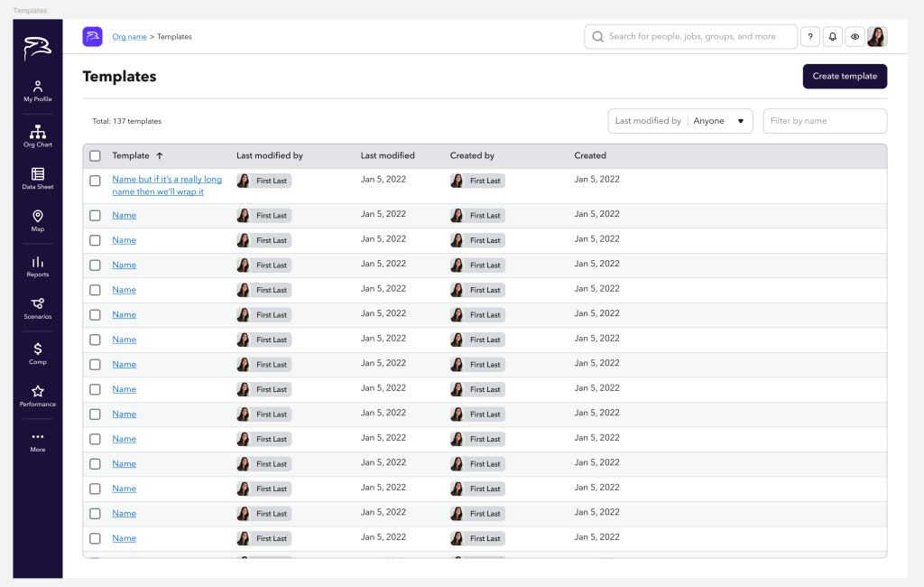Select the Org Chart sidebar icon

coord(37,134)
